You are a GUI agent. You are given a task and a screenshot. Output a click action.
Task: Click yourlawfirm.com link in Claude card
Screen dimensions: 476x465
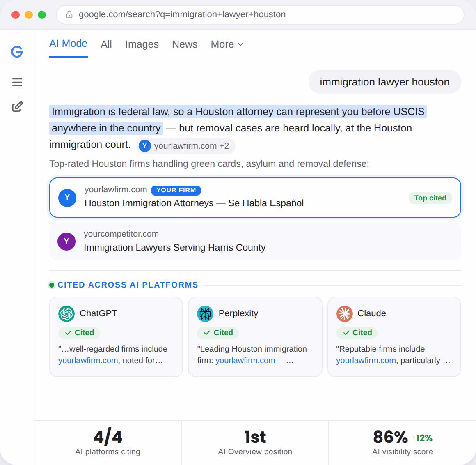(x=366, y=360)
